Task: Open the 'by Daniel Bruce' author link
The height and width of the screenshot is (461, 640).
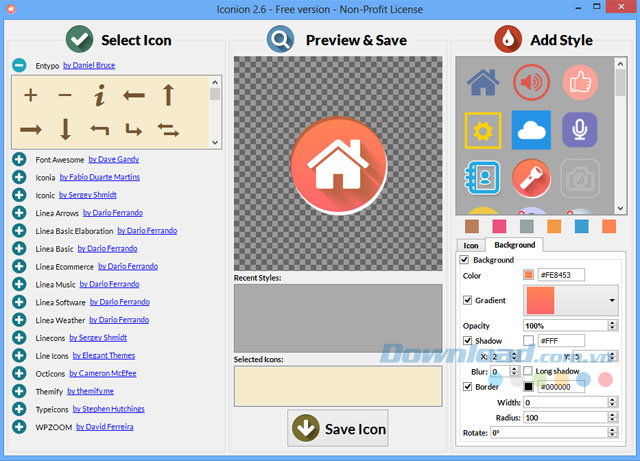Action: pos(89,66)
